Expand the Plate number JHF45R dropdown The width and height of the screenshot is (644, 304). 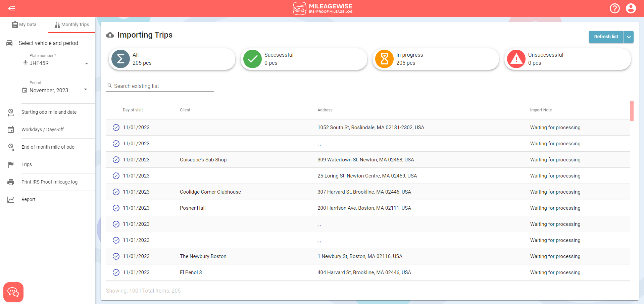click(x=86, y=63)
